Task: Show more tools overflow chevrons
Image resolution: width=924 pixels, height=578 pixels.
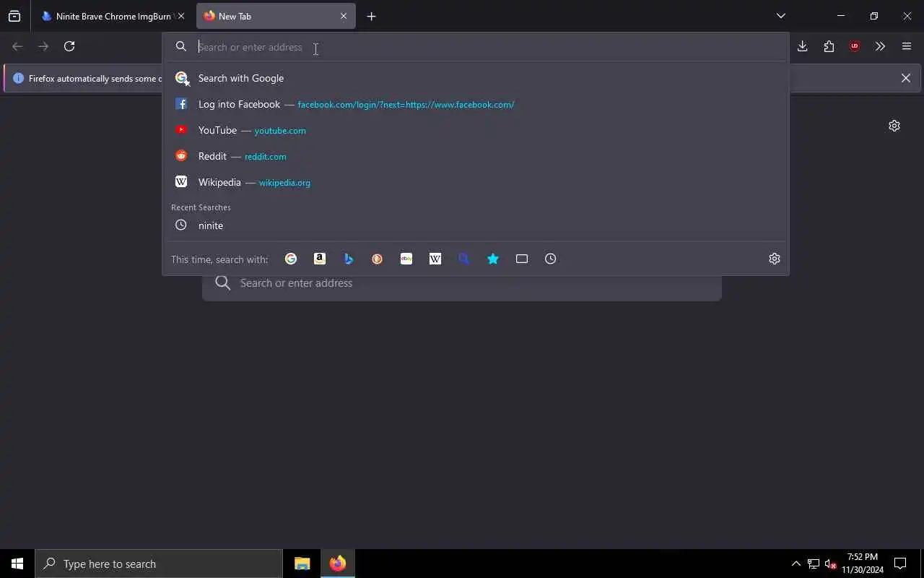Action: 881,46
